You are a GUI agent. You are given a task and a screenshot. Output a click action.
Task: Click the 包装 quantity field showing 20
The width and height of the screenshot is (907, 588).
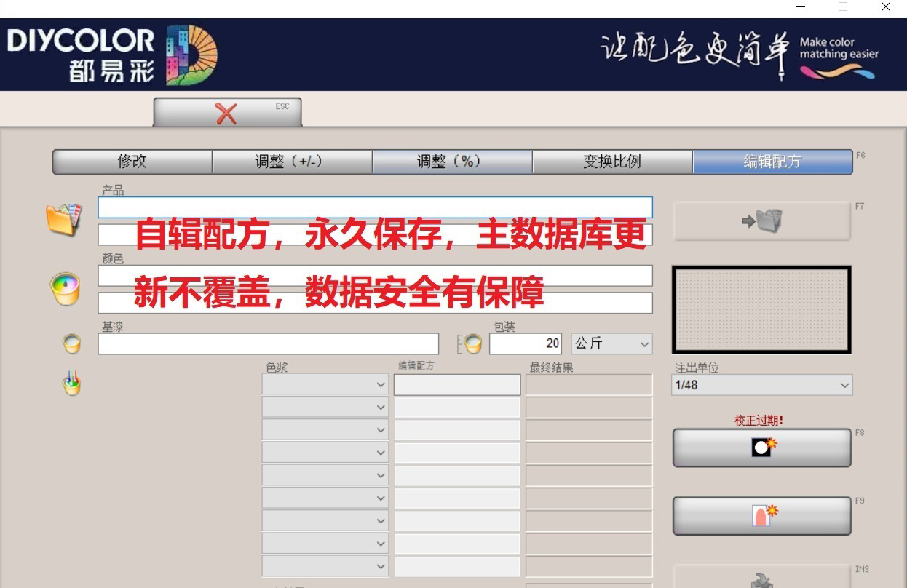(x=525, y=343)
